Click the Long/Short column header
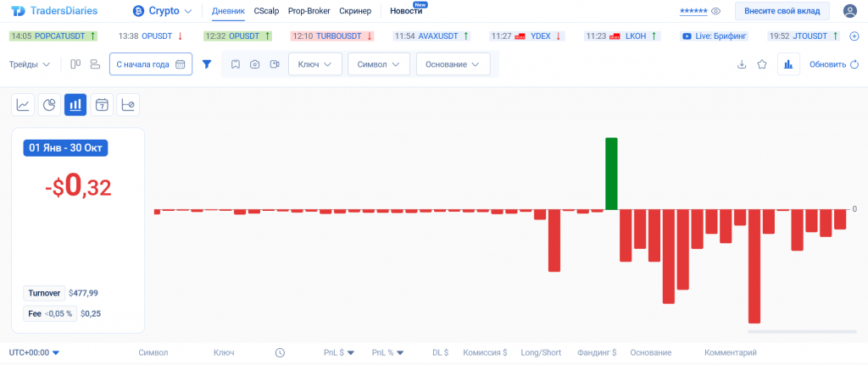The height and width of the screenshot is (365, 868). (541, 352)
